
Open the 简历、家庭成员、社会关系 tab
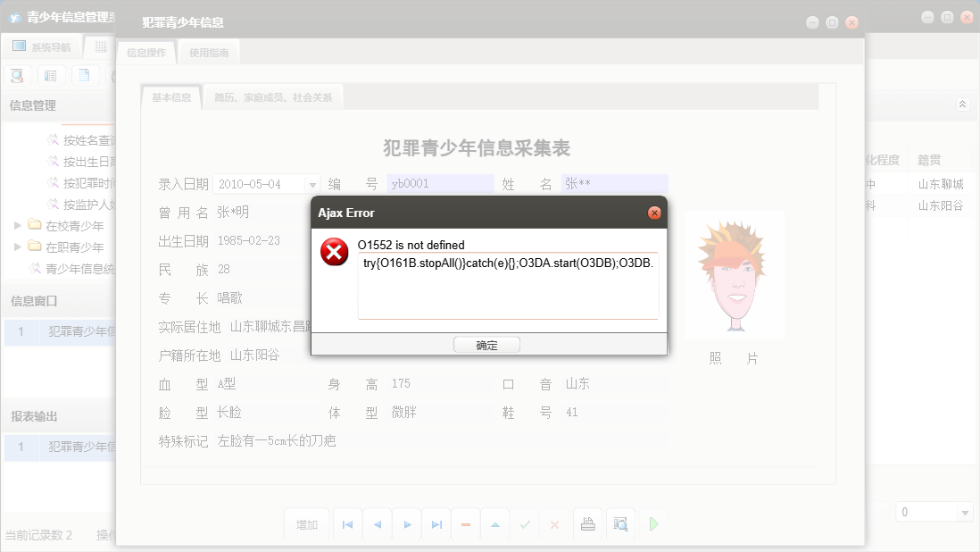(273, 96)
